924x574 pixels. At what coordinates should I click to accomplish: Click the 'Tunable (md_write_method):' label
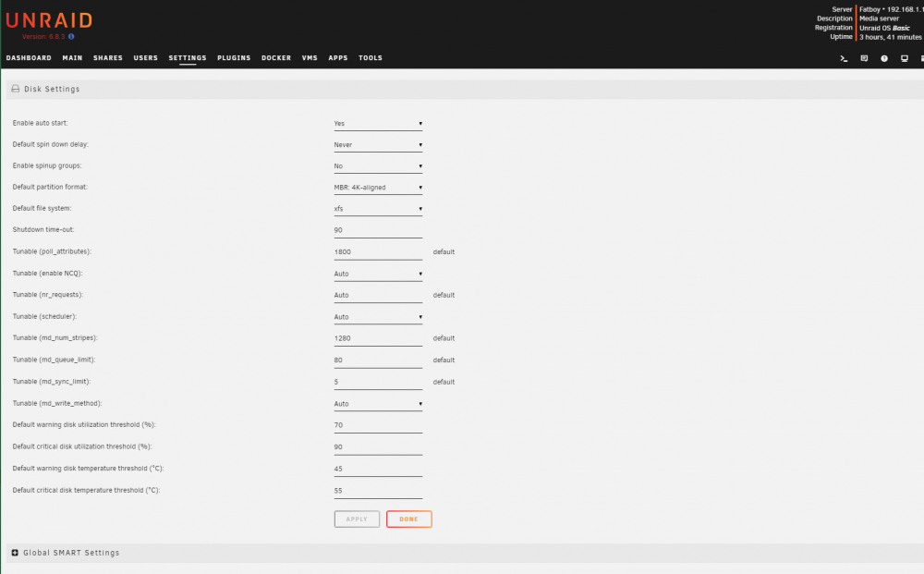point(57,404)
